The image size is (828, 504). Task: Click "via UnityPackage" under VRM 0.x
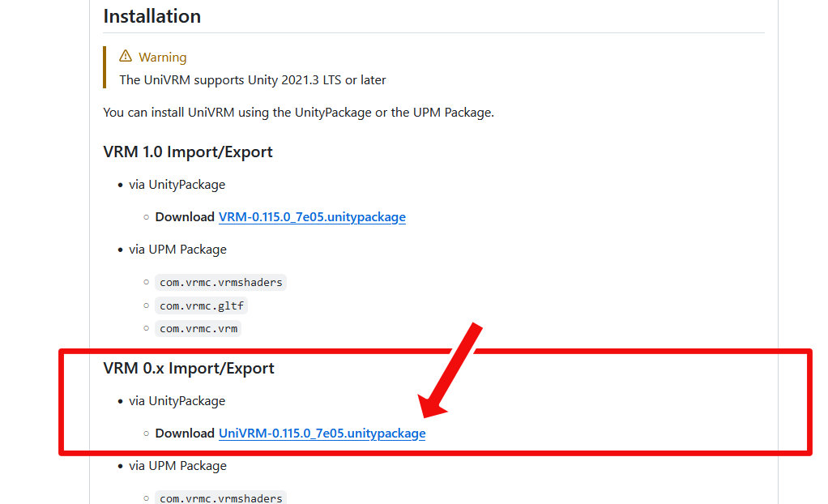tap(177, 401)
